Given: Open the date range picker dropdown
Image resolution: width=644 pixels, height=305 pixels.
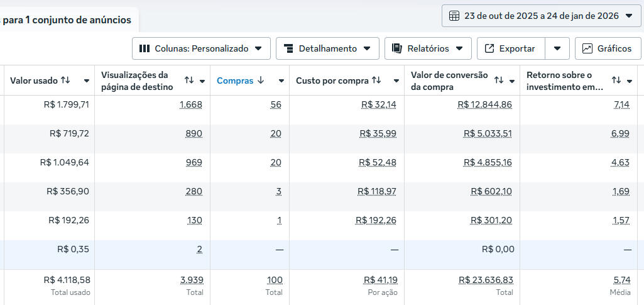Looking at the screenshot, I should click(540, 16).
